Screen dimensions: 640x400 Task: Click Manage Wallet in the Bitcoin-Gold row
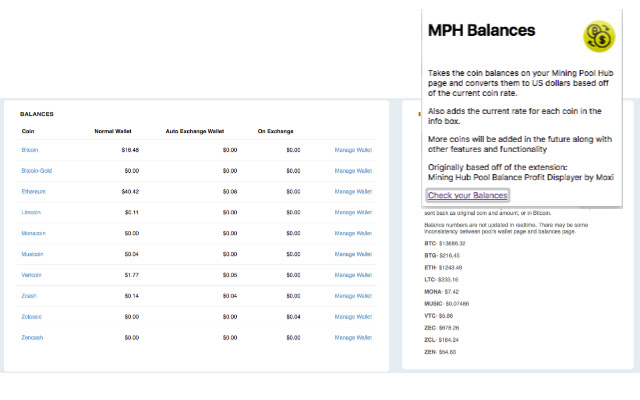click(353, 171)
